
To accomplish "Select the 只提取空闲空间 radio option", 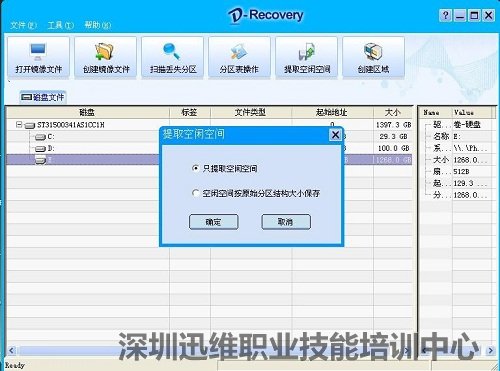I will click(x=195, y=168).
